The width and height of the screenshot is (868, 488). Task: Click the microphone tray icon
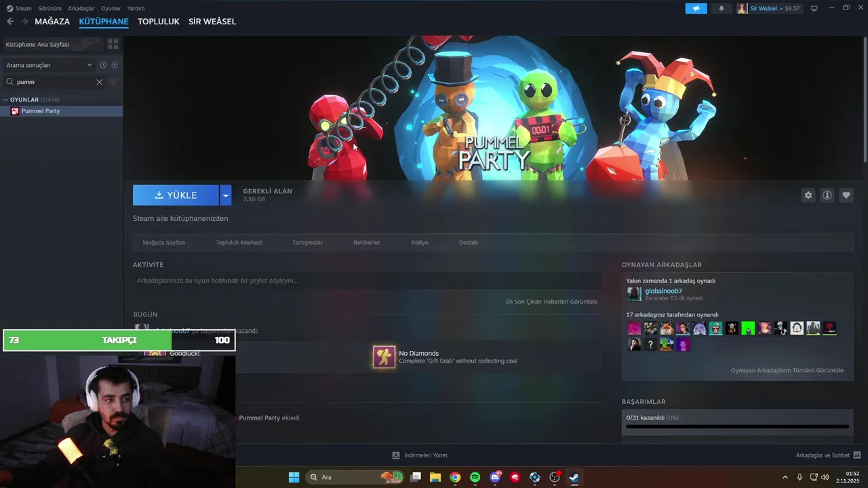point(800,477)
